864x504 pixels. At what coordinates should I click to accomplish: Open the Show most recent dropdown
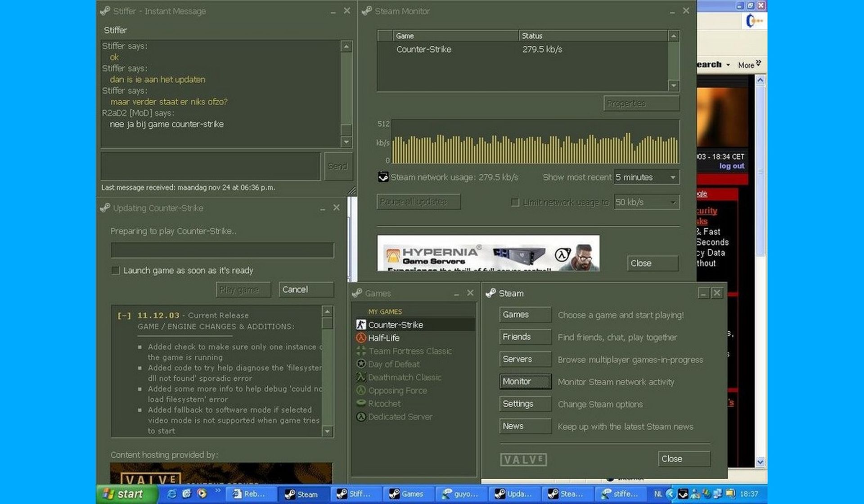pos(673,177)
